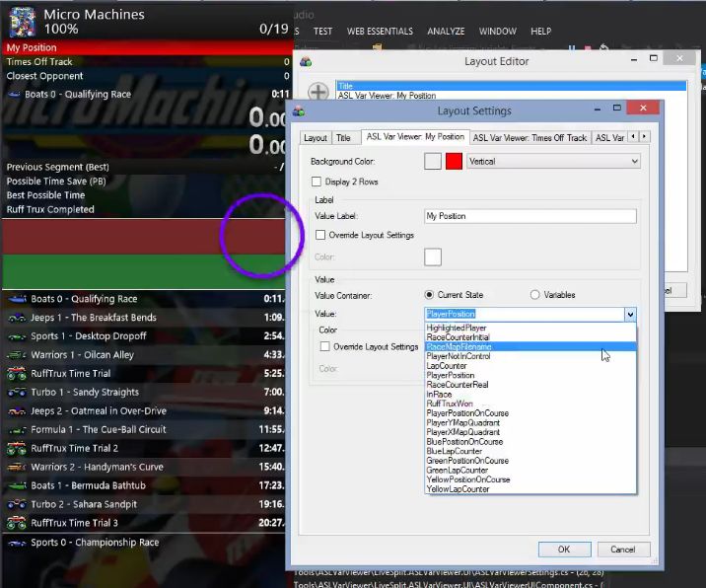Click the add component plus icon in Layout Editor
The width and height of the screenshot is (706, 588).
[318, 92]
